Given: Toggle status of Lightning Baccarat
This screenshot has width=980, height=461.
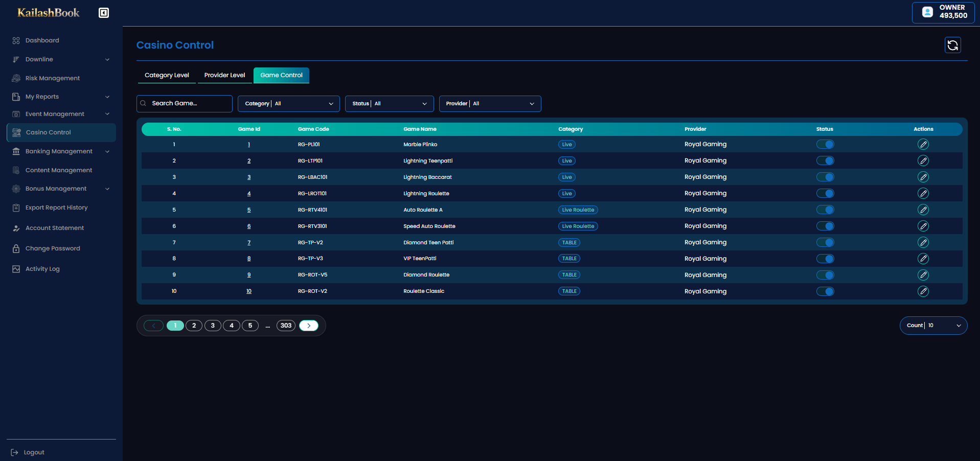Looking at the screenshot, I should 825,177.
